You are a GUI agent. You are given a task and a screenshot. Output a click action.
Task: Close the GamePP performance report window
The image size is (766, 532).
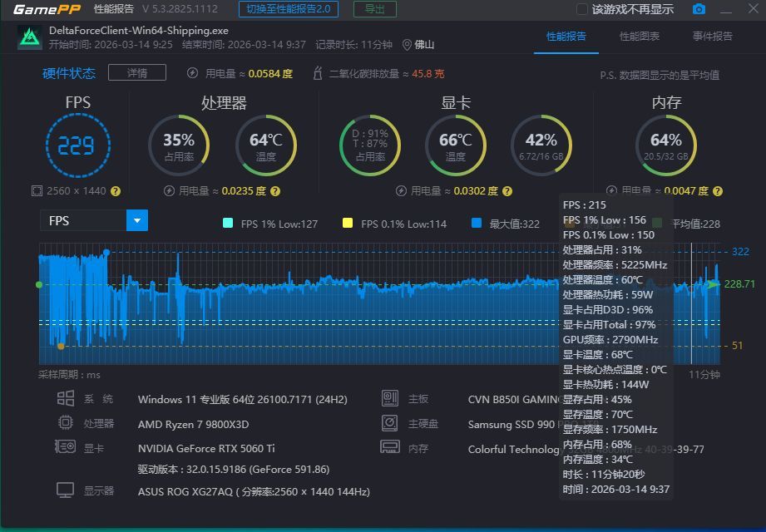coord(754,9)
